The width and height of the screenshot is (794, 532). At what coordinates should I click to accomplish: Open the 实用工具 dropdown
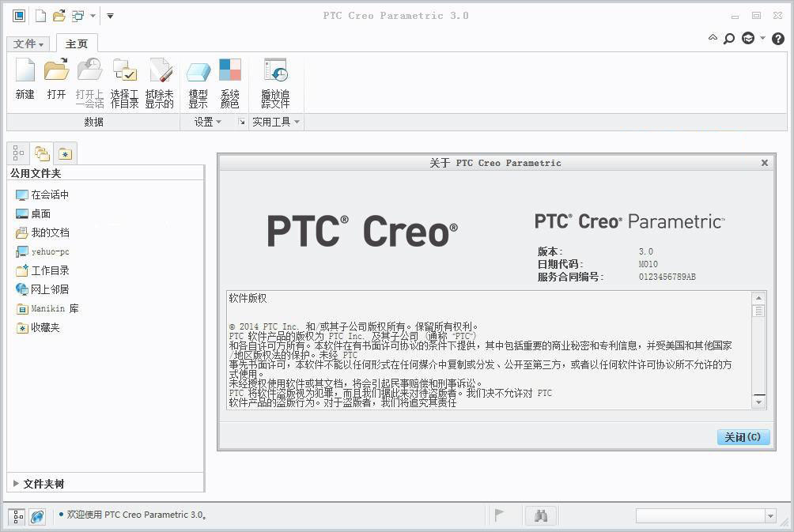pyautogui.click(x=275, y=122)
